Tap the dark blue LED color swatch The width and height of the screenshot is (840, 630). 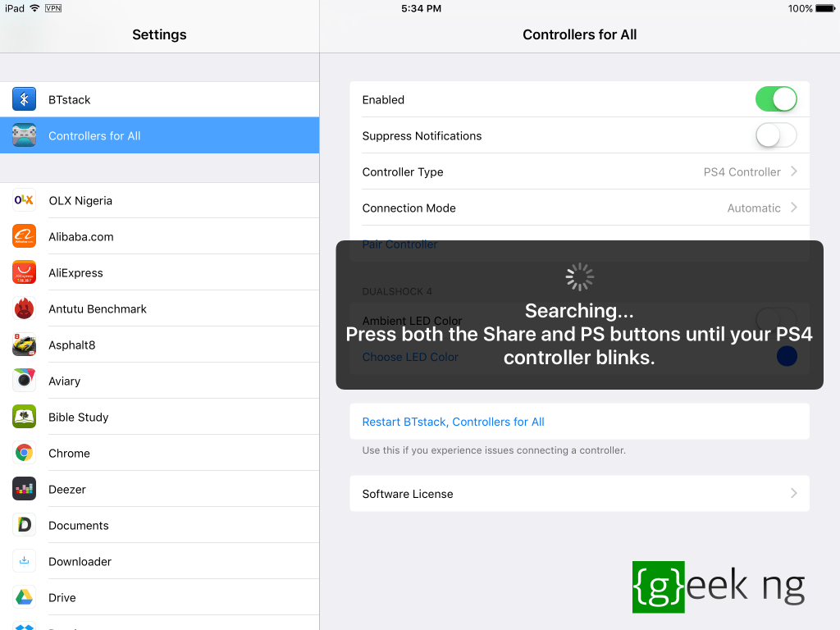coord(787,356)
